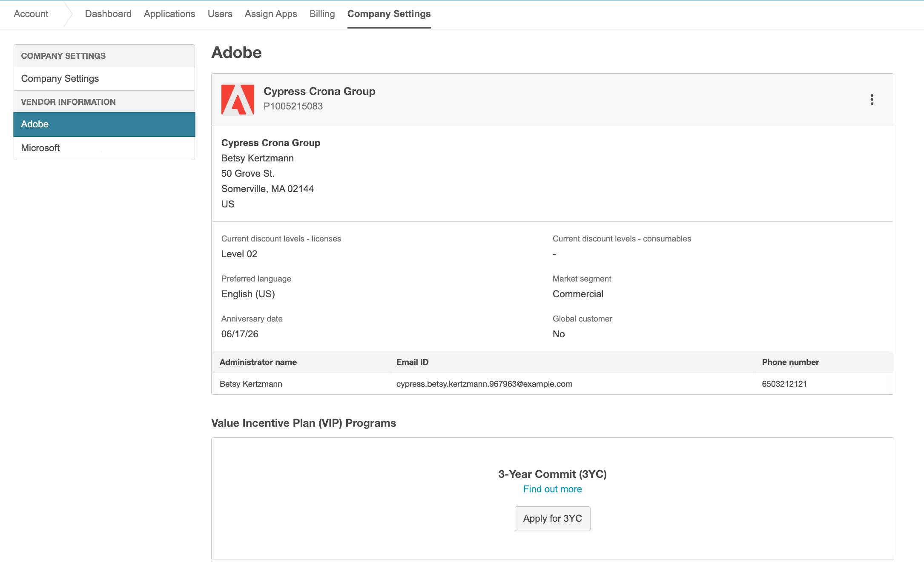924x586 pixels.
Task: Click the Phone number column header
Action: 790,362
